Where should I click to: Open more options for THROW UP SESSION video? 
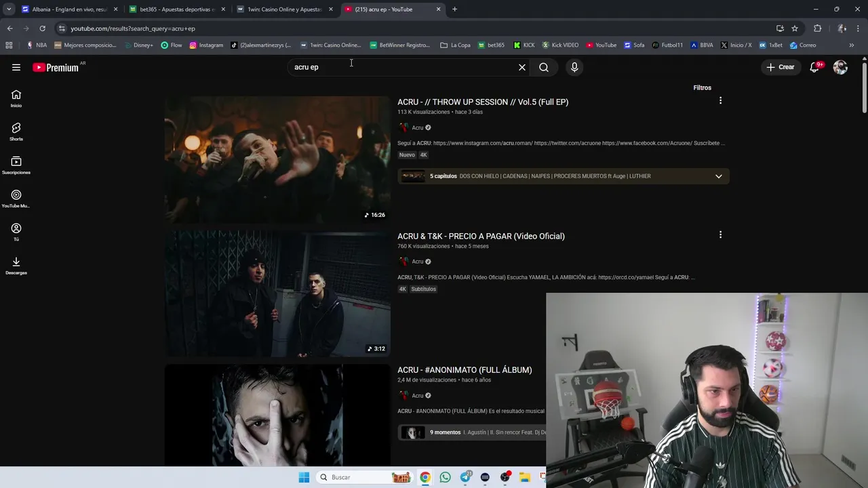[720, 101]
